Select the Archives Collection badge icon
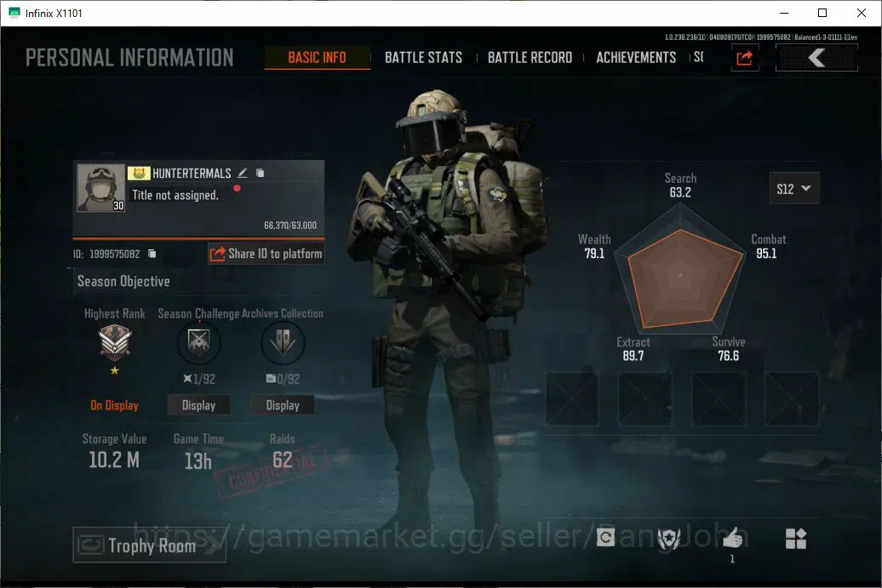This screenshot has height=588, width=882. click(x=283, y=342)
